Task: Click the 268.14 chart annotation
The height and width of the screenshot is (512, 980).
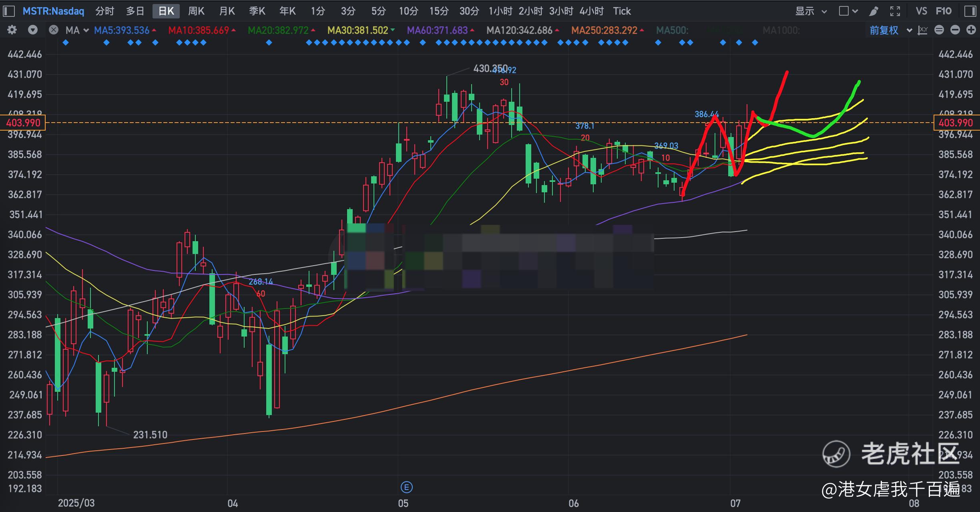Action: coord(261,282)
